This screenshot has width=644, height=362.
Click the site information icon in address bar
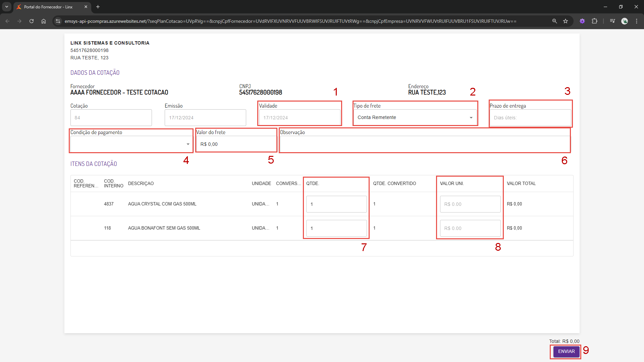tap(58, 21)
